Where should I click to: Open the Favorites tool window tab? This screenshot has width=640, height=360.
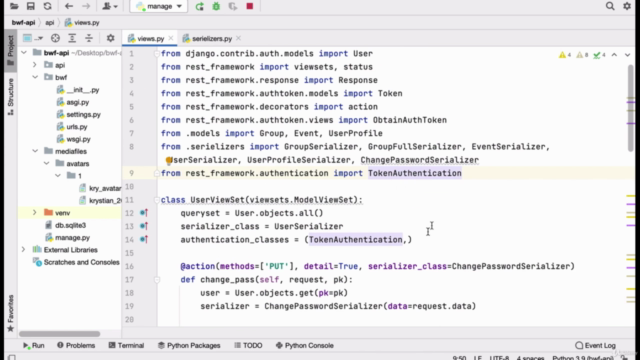click(x=11, y=313)
